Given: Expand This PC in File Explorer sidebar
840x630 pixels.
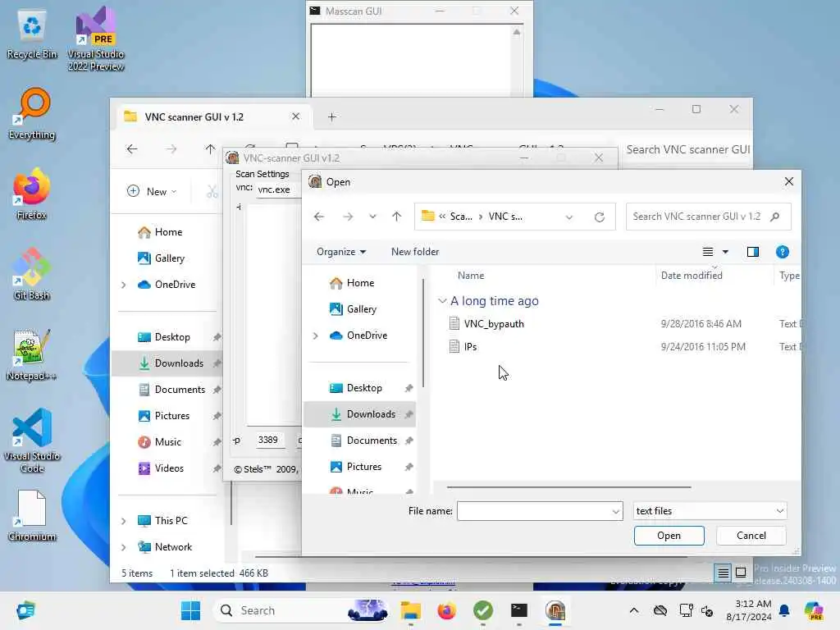Looking at the screenshot, I should (x=123, y=521).
